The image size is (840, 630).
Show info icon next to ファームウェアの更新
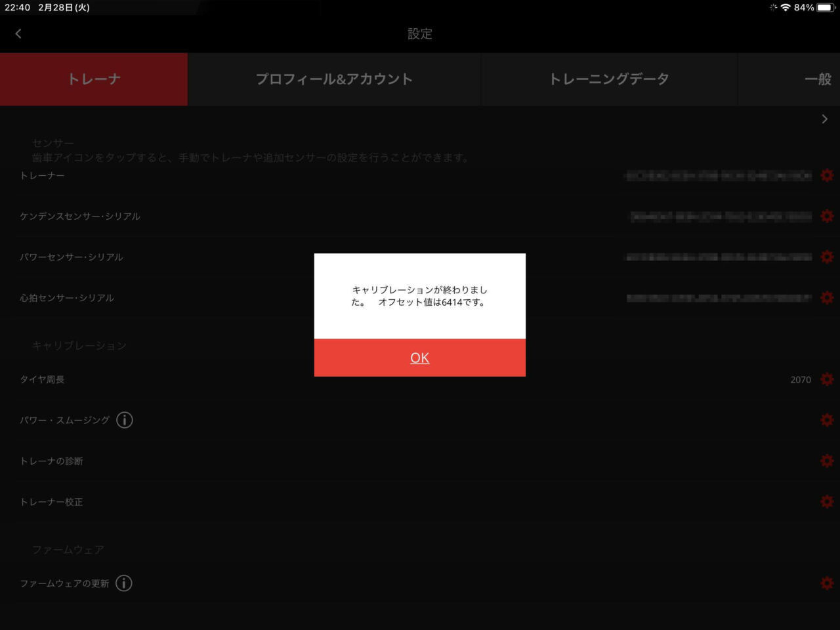click(124, 583)
